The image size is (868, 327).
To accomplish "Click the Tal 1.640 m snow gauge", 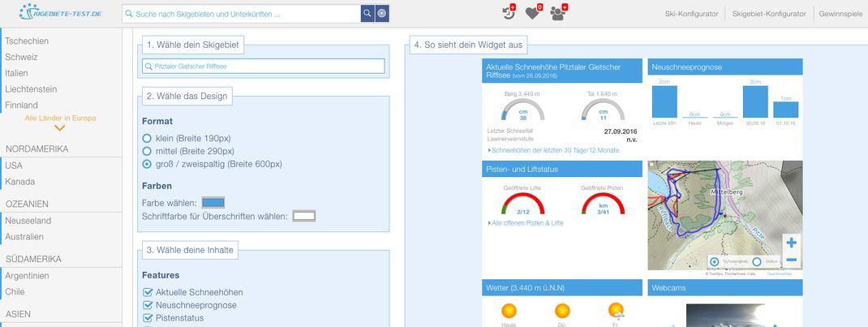I will point(603,110).
